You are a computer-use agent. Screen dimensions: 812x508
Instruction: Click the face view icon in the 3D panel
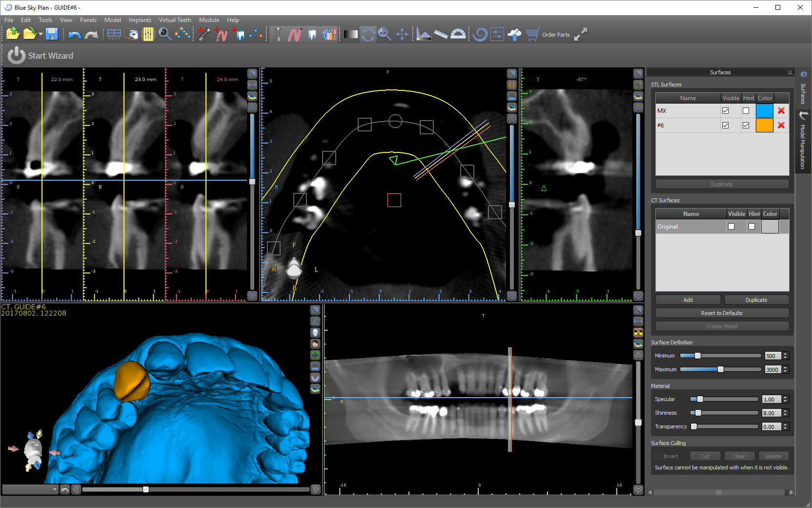[315, 344]
